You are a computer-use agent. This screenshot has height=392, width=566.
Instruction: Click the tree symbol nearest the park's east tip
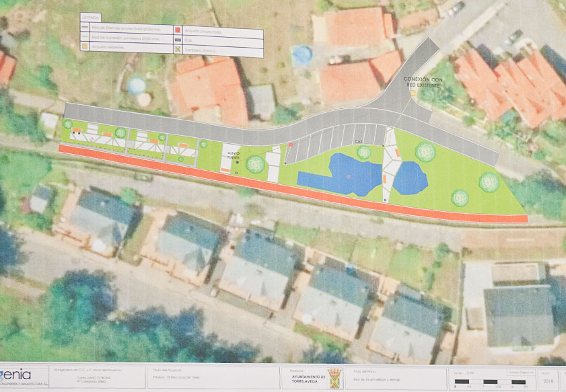pos(489,181)
